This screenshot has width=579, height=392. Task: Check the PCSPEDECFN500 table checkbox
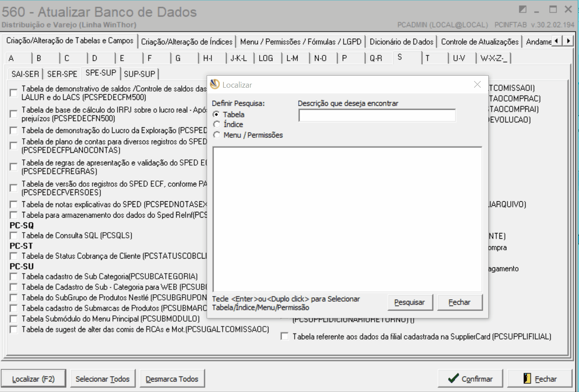14,114
